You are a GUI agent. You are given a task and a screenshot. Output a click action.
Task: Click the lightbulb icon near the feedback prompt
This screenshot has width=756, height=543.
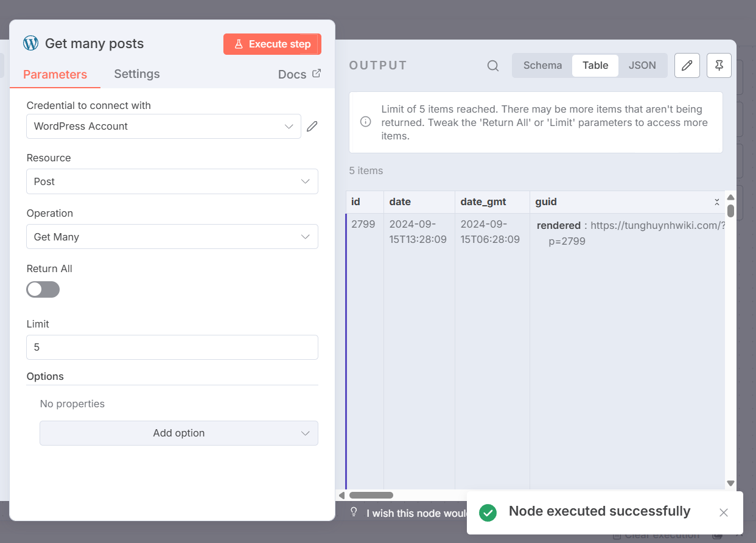[x=354, y=512]
